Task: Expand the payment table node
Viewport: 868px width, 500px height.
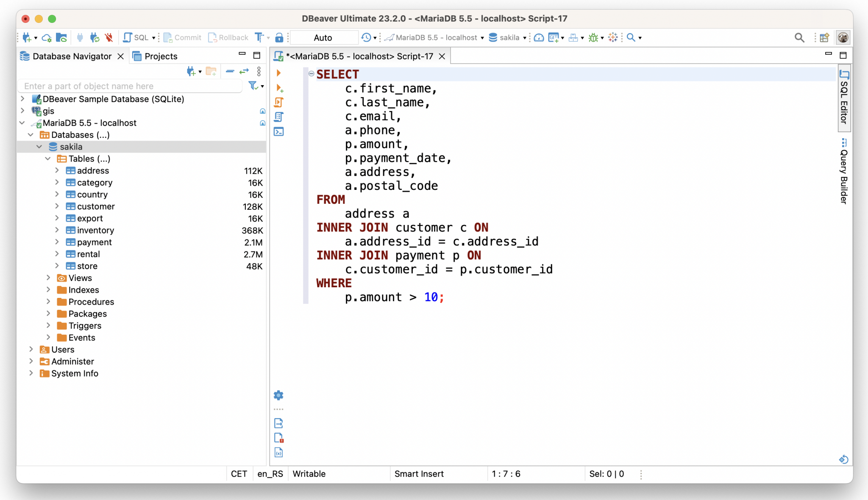Action: point(58,242)
